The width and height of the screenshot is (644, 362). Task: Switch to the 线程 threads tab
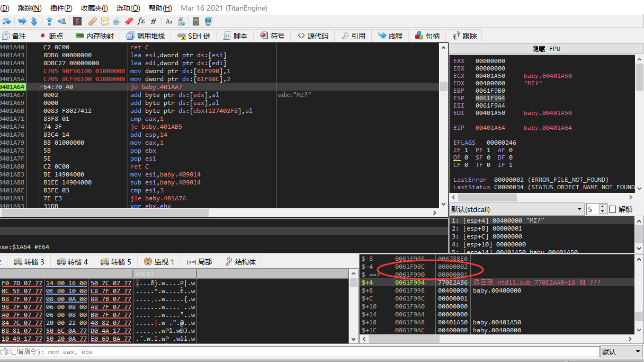tap(390, 36)
